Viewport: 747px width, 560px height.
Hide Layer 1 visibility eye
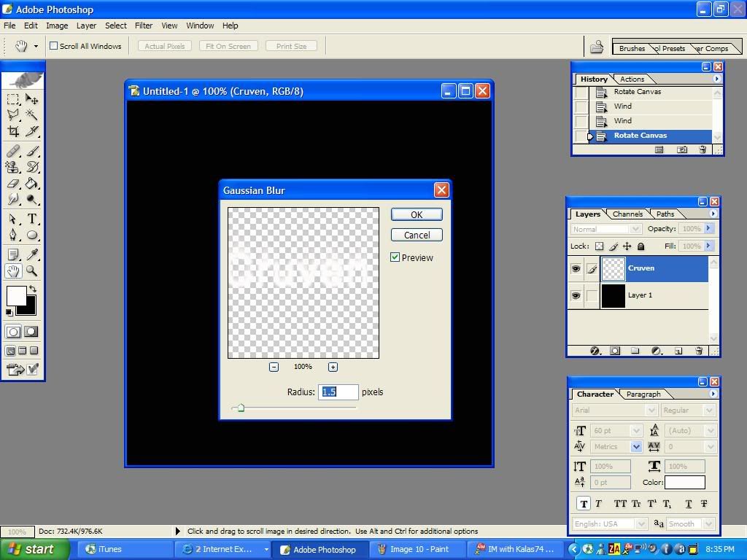[x=576, y=296]
